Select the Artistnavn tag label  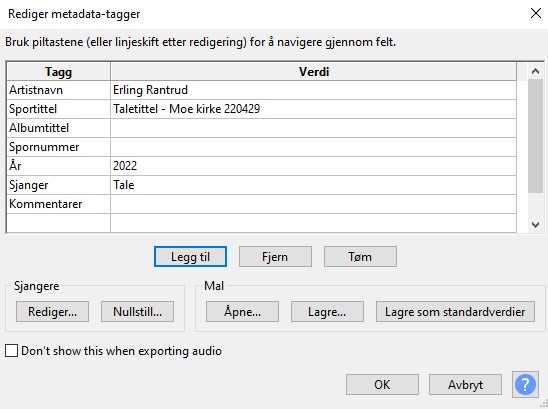pos(58,90)
